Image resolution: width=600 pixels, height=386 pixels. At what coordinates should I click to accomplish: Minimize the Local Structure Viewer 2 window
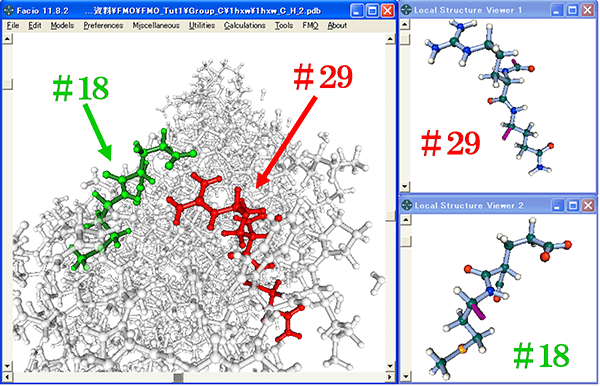coord(557,205)
